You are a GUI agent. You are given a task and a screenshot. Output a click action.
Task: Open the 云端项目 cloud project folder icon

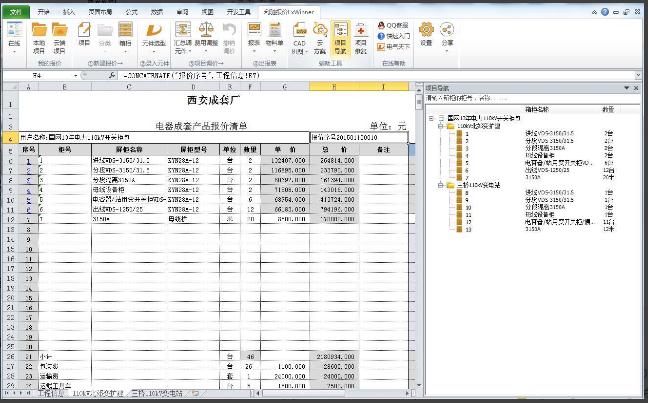(x=60, y=30)
